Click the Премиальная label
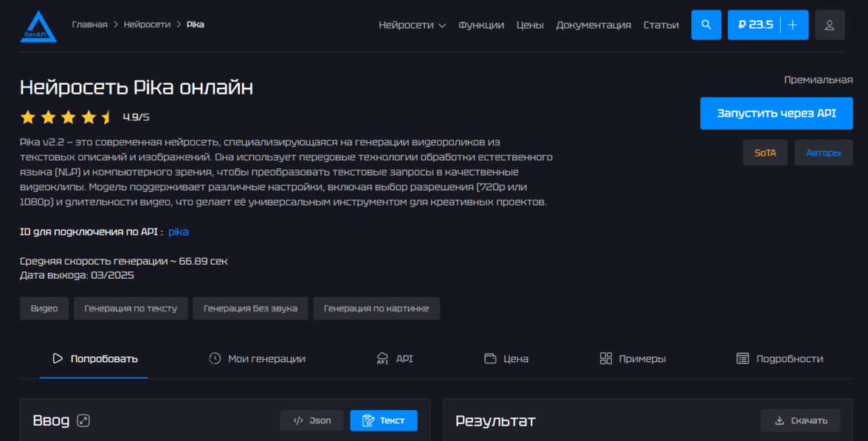868x441 pixels. [x=818, y=80]
